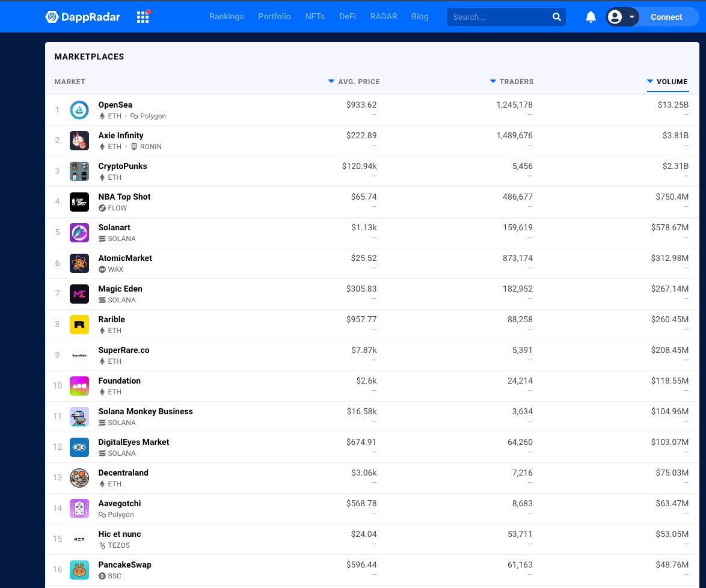Open the Axie Infinity link

[x=121, y=135]
